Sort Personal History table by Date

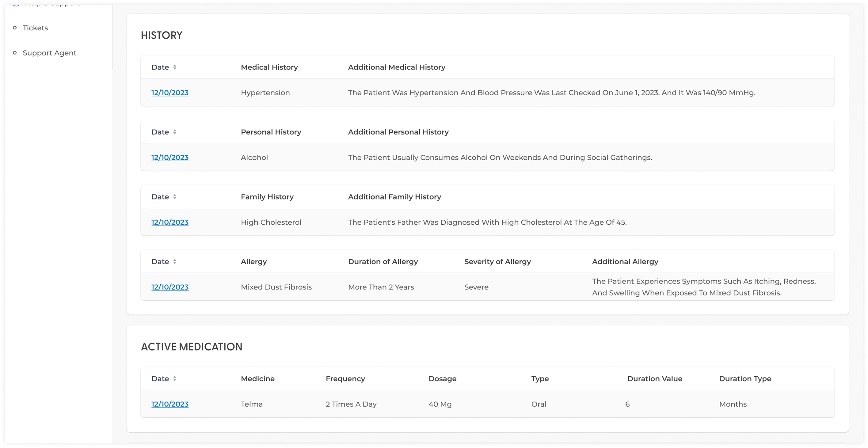point(175,132)
